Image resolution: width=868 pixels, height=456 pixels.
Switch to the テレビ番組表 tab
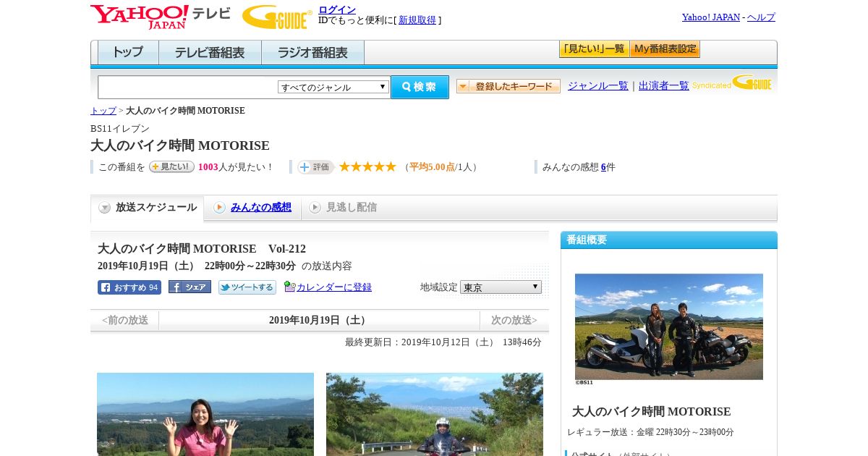point(210,52)
